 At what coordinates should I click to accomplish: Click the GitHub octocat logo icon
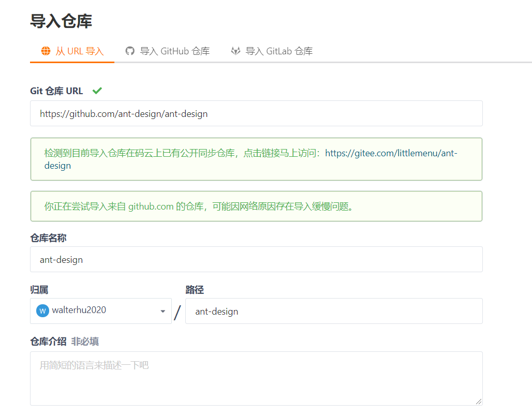(x=129, y=51)
